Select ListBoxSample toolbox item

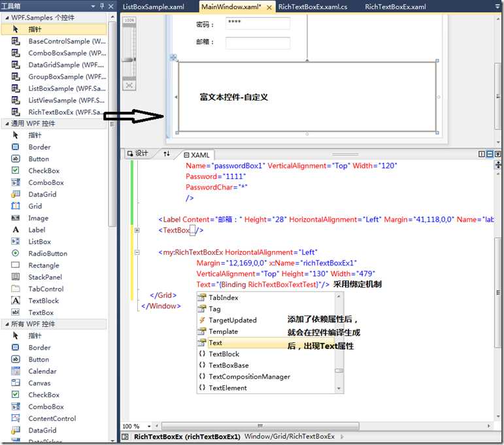point(54,88)
